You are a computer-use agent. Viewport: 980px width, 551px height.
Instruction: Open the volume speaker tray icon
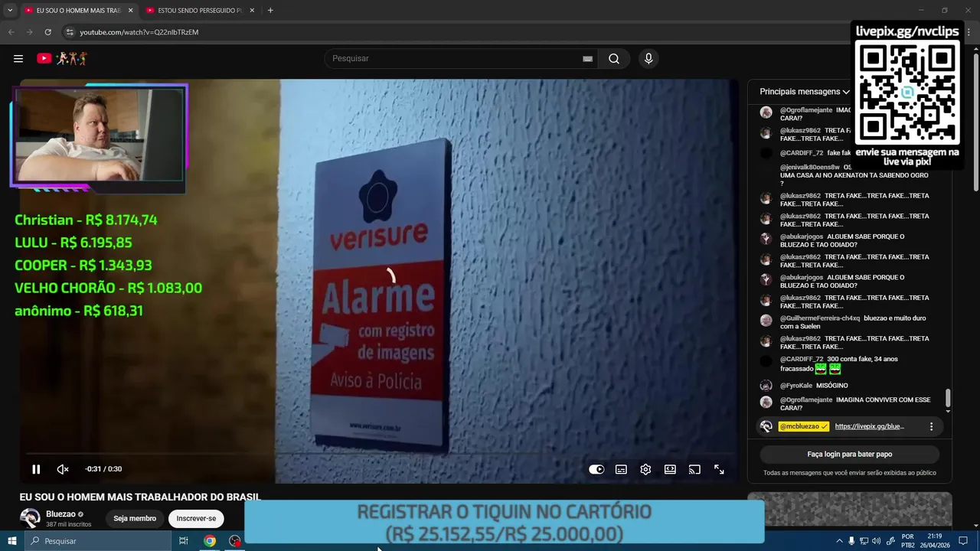(x=876, y=541)
